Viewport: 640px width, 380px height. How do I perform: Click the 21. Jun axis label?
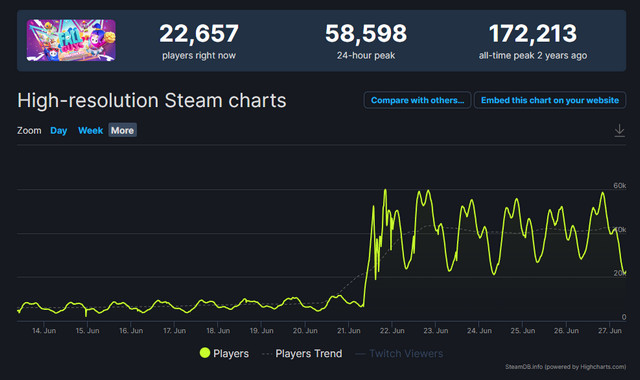[349, 331]
